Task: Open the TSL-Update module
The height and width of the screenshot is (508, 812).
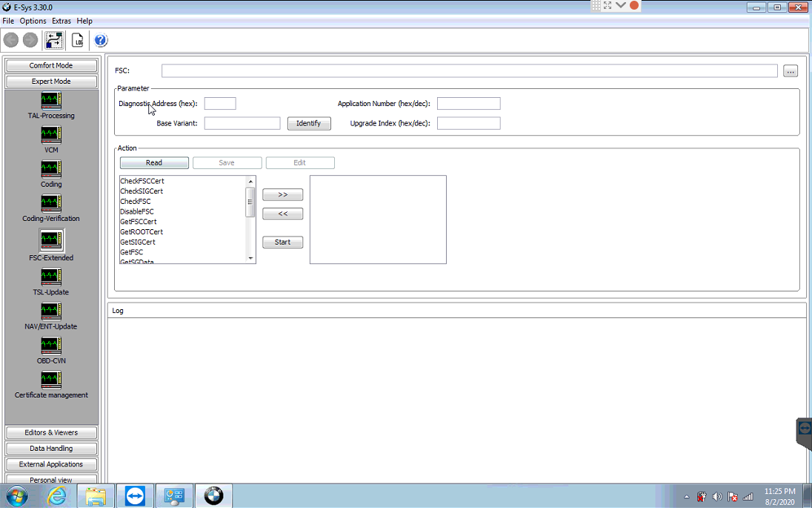Action: pyautogui.click(x=50, y=282)
